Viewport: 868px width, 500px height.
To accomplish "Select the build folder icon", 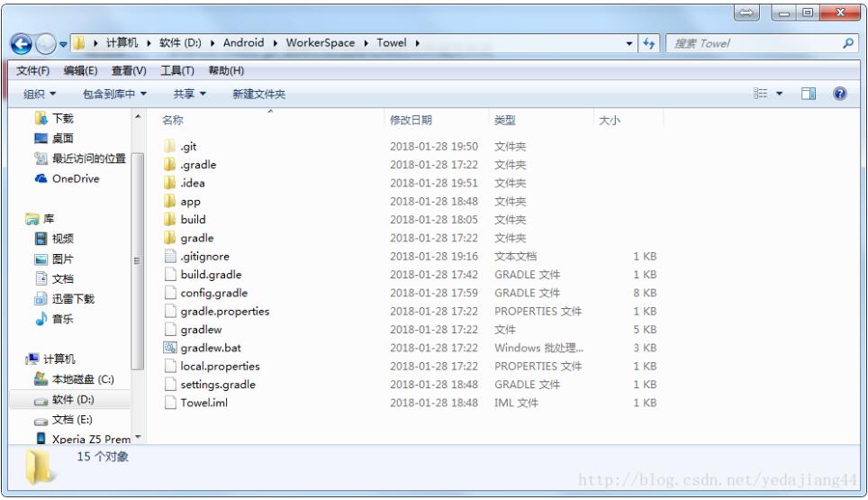I will coord(170,219).
